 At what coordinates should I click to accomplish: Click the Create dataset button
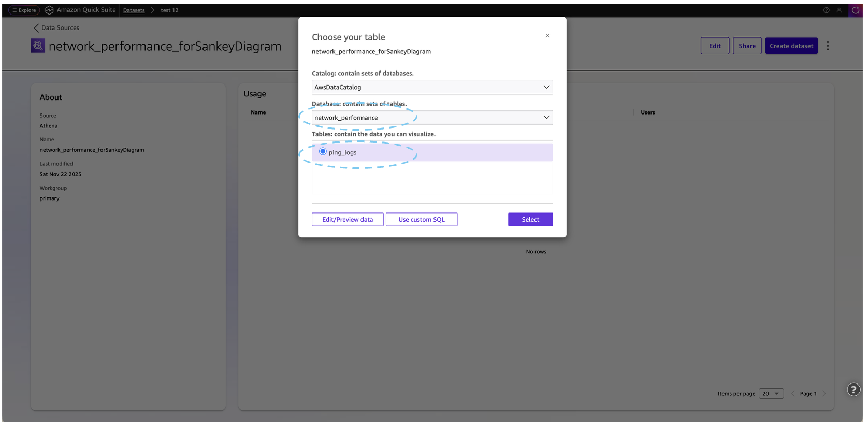click(x=791, y=46)
